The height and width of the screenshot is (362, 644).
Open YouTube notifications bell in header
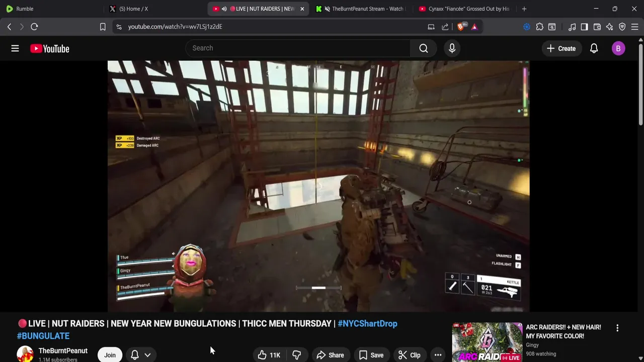pos(594,48)
